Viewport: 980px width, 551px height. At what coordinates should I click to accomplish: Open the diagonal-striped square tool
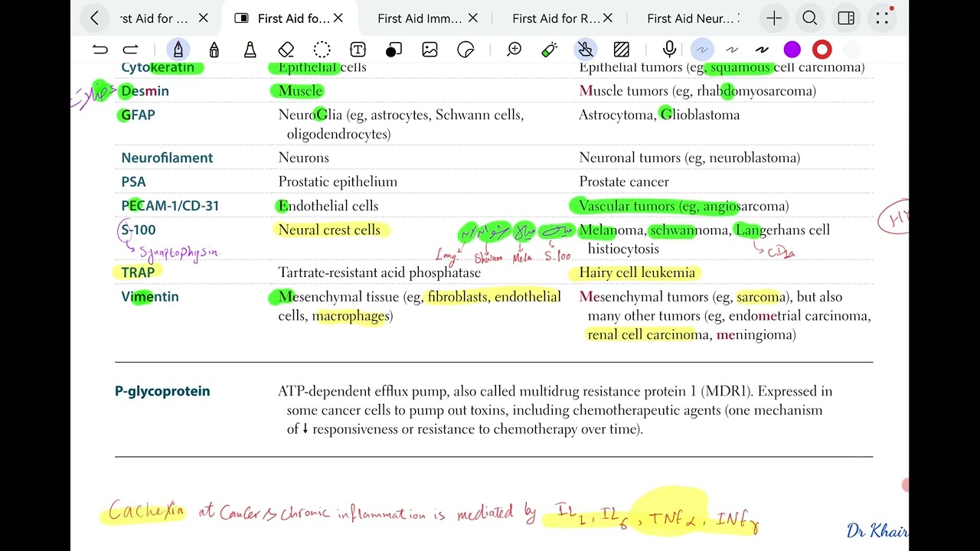click(622, 50)
